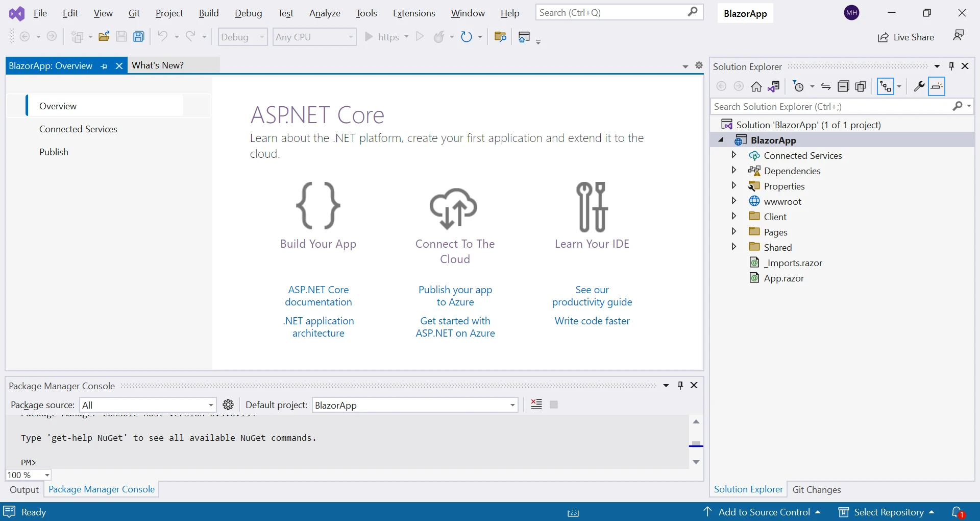Click the Save All icon in toolbar
Image resolution: width=980 pixels, height=521 pixels.
pyautogui.click(x=139, y=37)
